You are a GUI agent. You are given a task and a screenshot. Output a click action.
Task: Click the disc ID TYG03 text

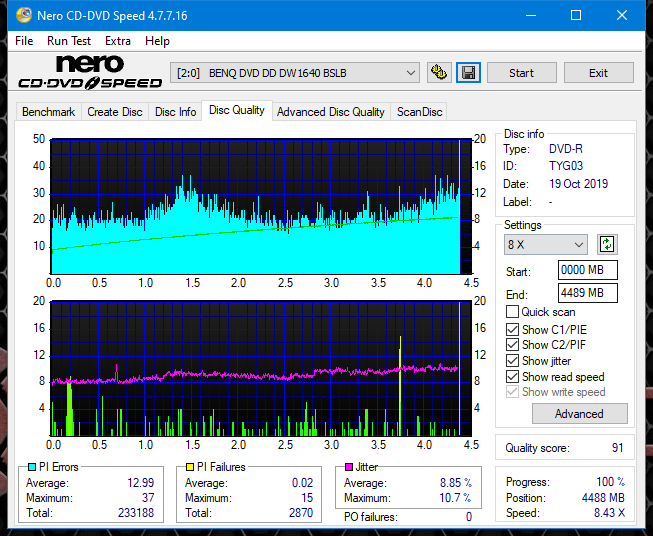coord(566,166)
